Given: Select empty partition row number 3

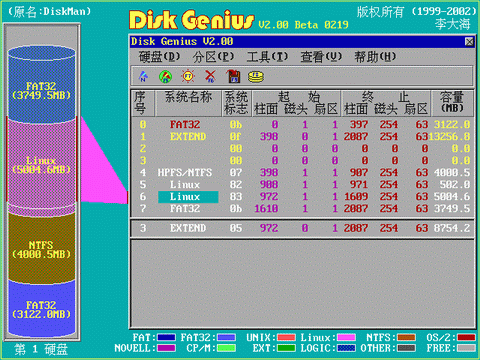Looking at the screenshot, I should [303, 161].
